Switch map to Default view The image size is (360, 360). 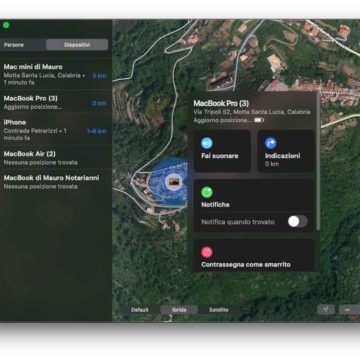pyautogui.click(x=140, y=310)
